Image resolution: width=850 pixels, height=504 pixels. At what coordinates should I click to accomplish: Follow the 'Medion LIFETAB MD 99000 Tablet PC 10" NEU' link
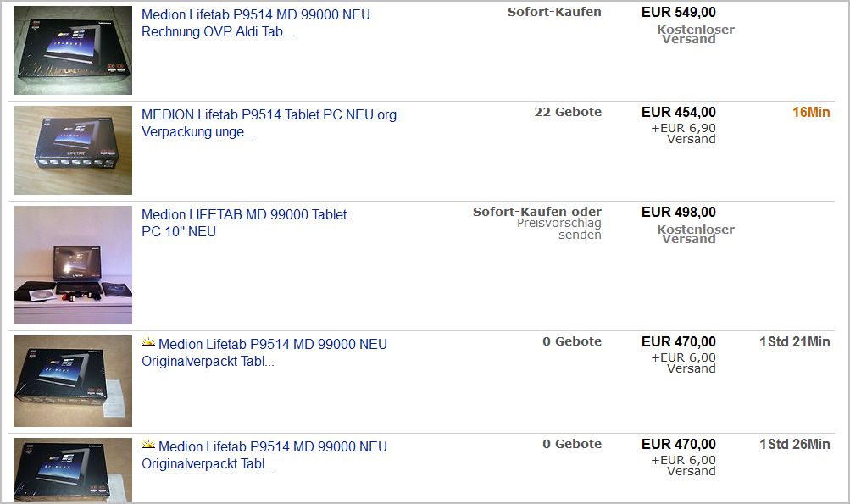244,223
